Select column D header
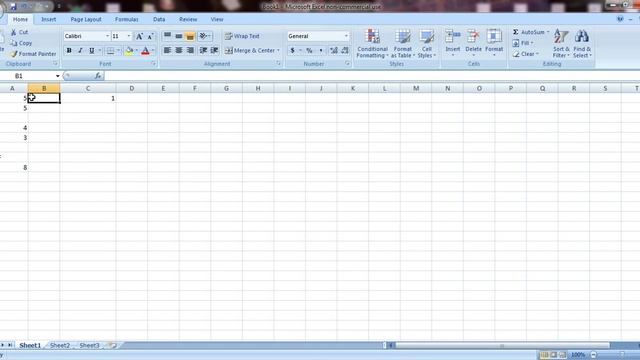Screen dimensions: 640x360 [x=131, y=88]
